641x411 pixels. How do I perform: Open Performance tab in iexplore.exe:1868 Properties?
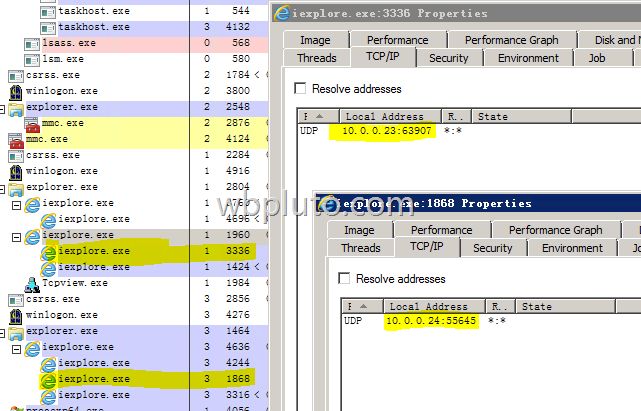pyautogui.click(x=442, y=230)
